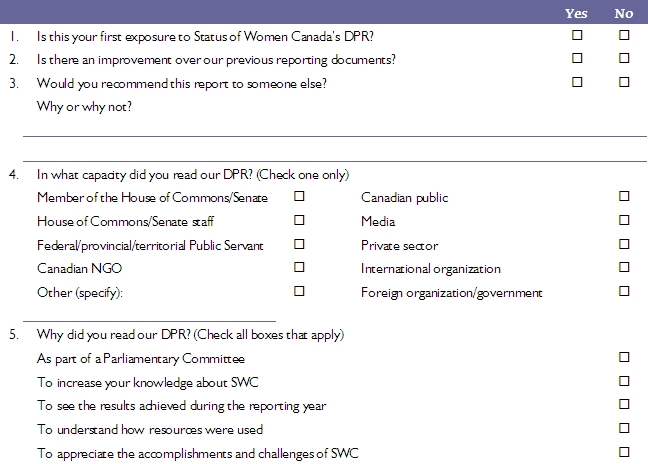Check the Canadian NGO box

[299, 267]
